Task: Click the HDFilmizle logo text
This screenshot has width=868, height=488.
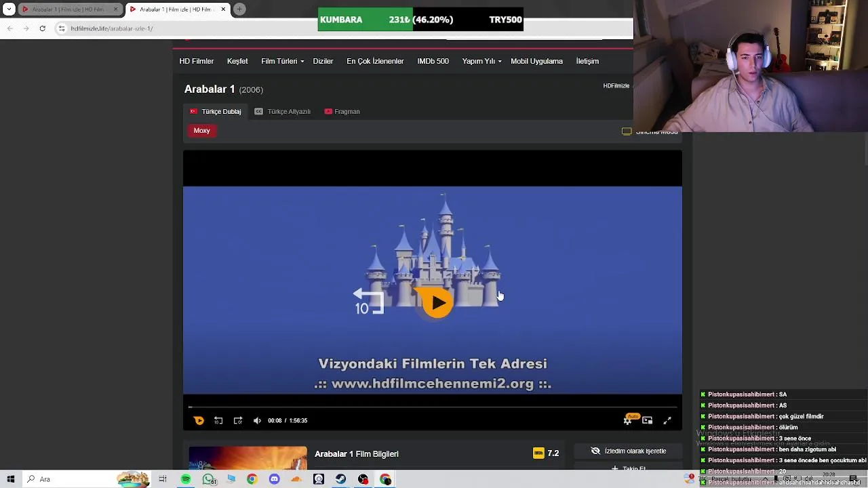Action: [616, 85]
